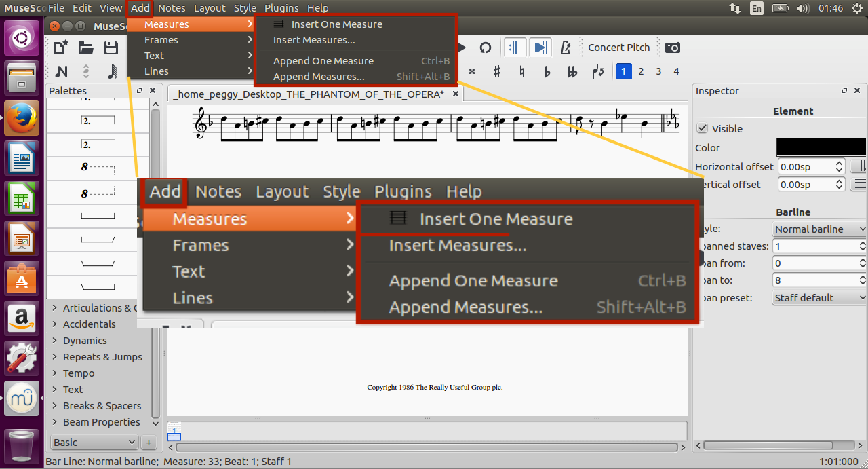
Task: Open the volume indicator in system tray
Action: coord(803,8)
